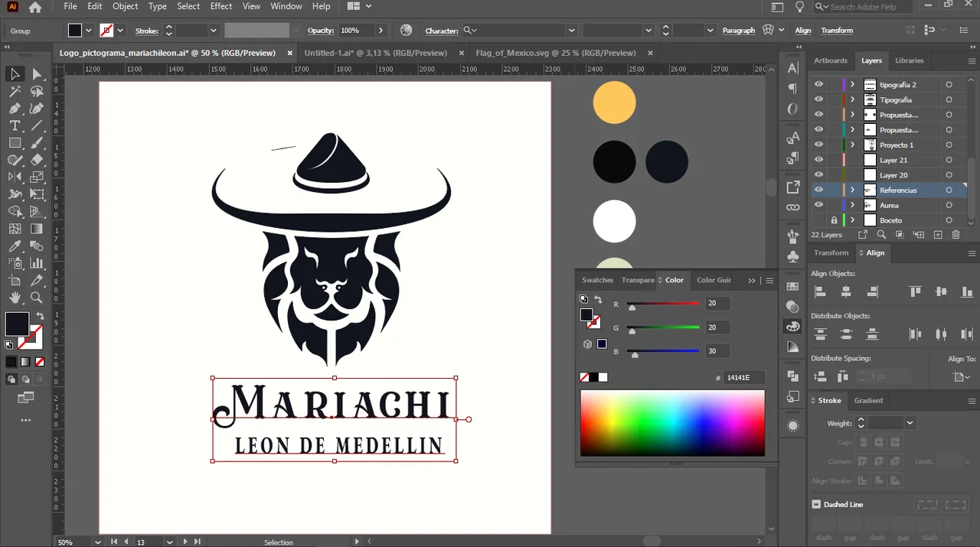Select the Paintbrush tool

click(36, 143)
